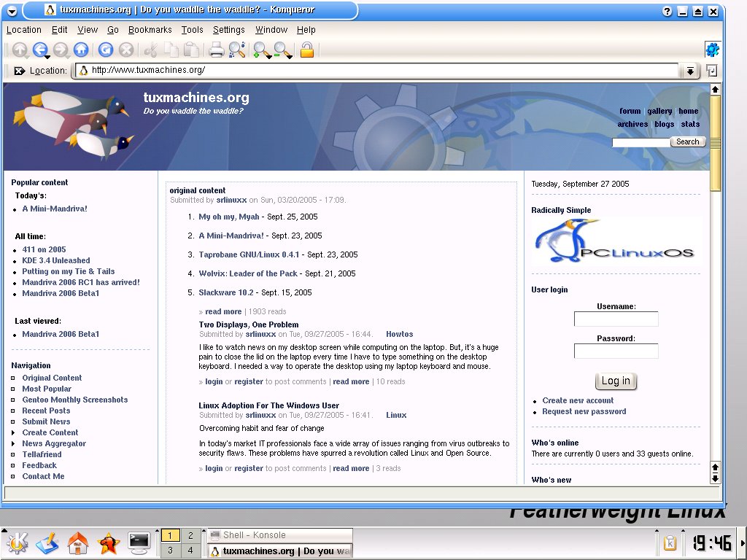Click the Security padlock icon
The image size is (747, 560).
[307, 50]
